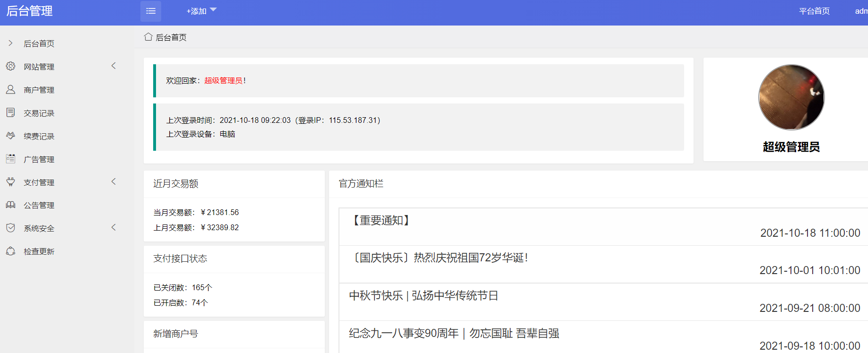Select 检查更新 in the sidebar
868x353 pixels.
point(39,251)
